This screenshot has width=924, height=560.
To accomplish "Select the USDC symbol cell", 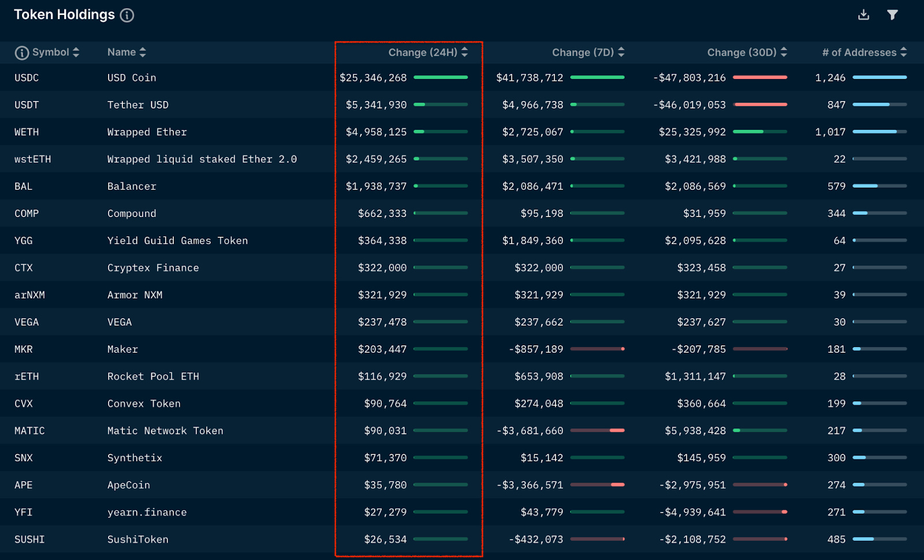I will 27,77.
